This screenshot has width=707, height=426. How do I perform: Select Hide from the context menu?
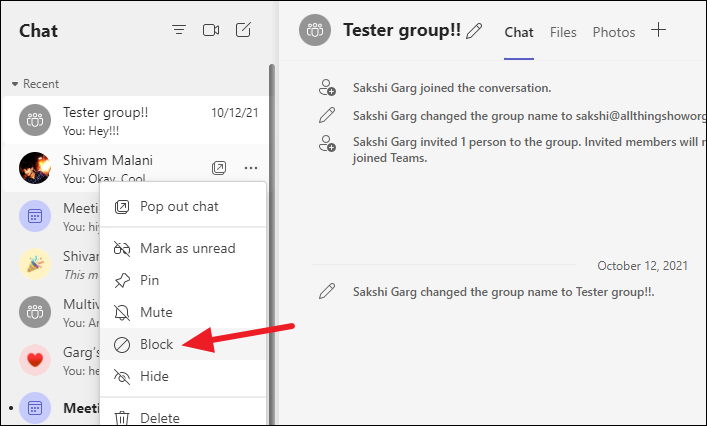[183, 376]
